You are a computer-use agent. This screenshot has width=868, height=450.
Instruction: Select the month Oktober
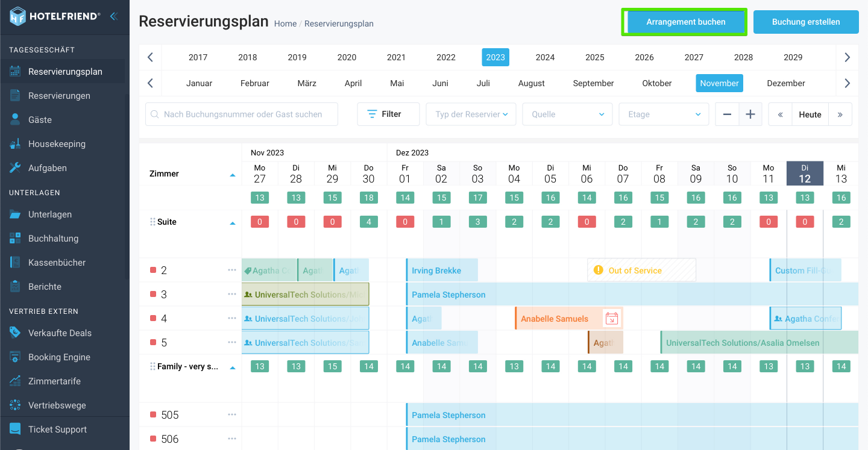pos(657,83)
